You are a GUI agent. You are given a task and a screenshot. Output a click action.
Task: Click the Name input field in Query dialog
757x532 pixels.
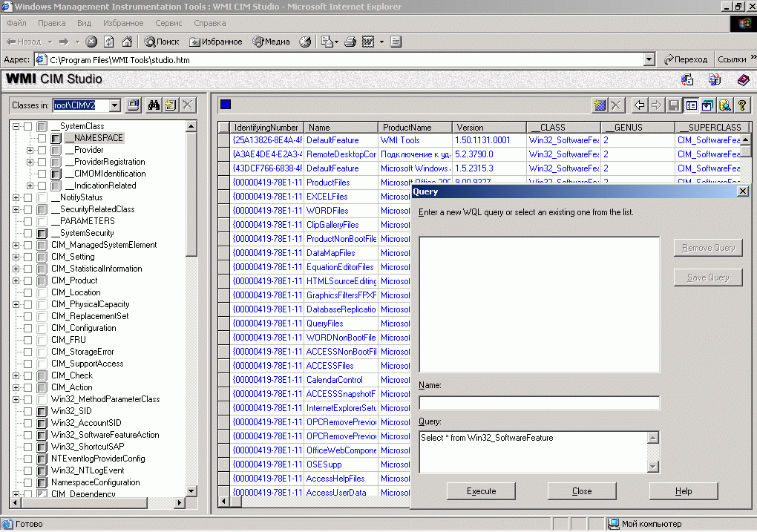point(540,403)
